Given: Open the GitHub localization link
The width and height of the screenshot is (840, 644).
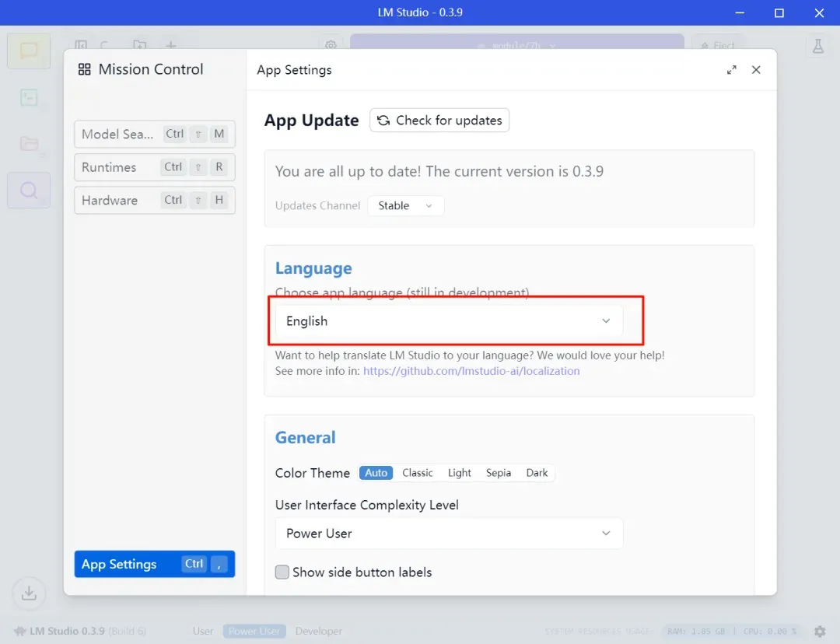Looking at the screenshot, I should (471, 371).
